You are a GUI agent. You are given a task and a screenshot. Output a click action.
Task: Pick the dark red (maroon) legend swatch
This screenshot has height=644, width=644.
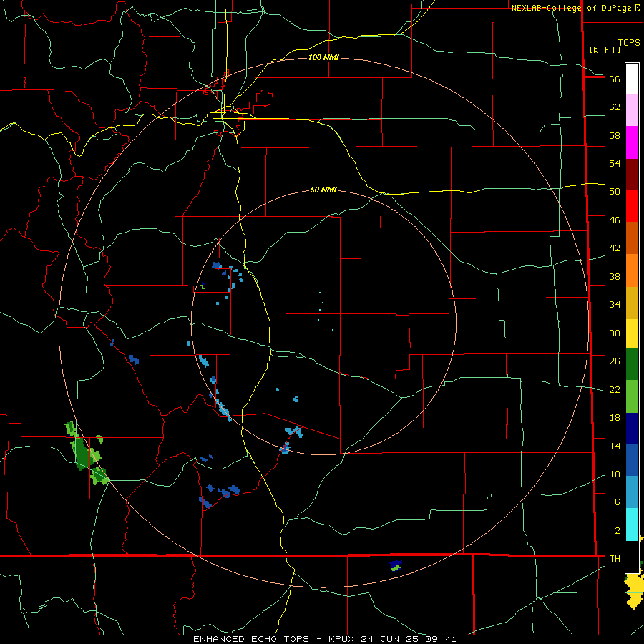pyautogui.click(x=632, y=175)
